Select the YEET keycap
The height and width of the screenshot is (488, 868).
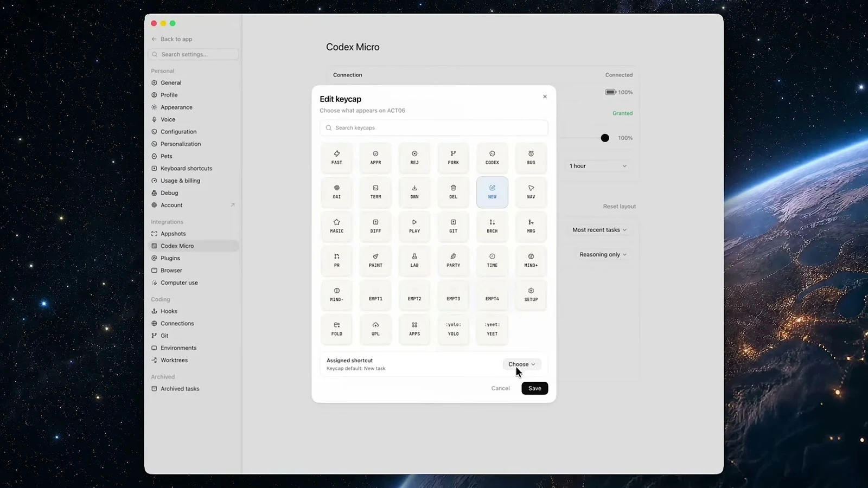[x=492, y=329]
